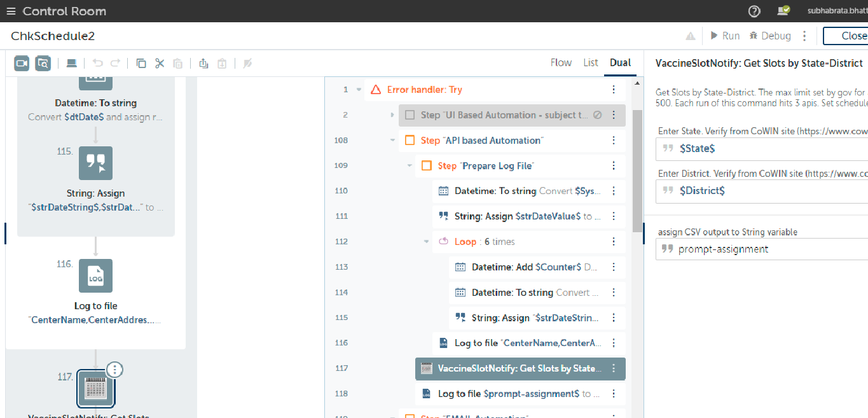Image resolution: width=868 pixels, height=418 pixels.
Task: Click the Cut scissors icon
Action: [160, 63]
